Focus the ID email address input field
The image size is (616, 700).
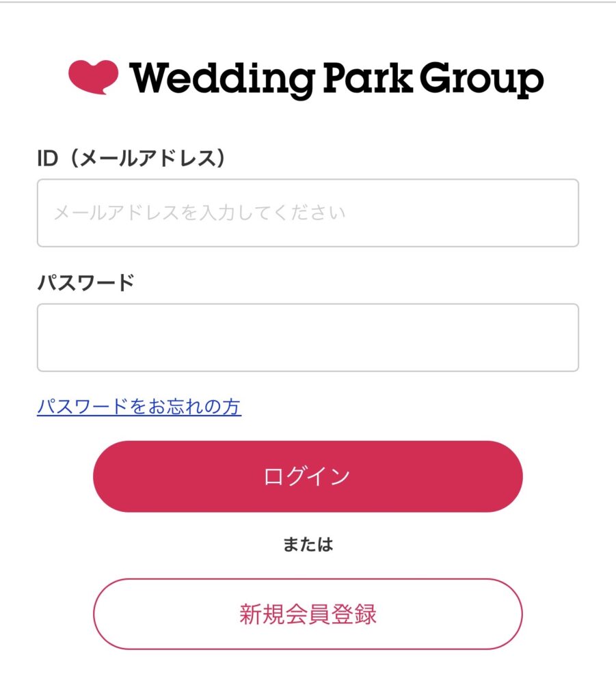click(x=308, y=213)
